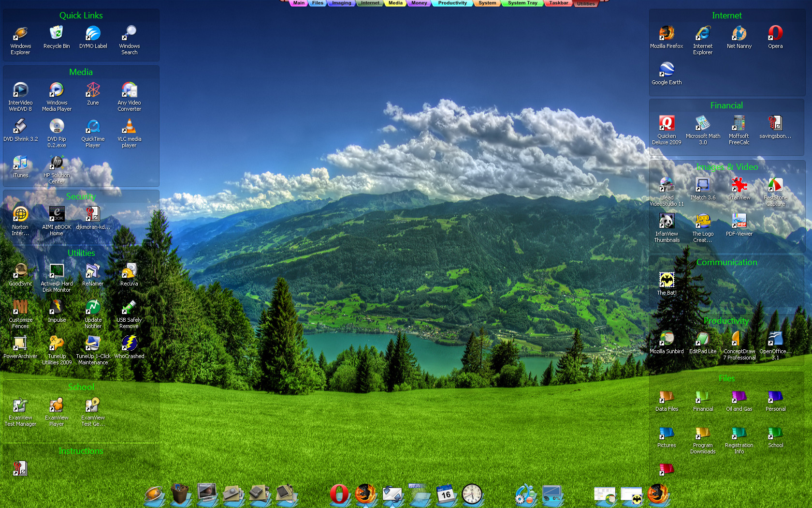The image size is (812, 508).
Task: Click the 'Quick Links' fence title
Action: pyautogui.click(x=81, y=15)
